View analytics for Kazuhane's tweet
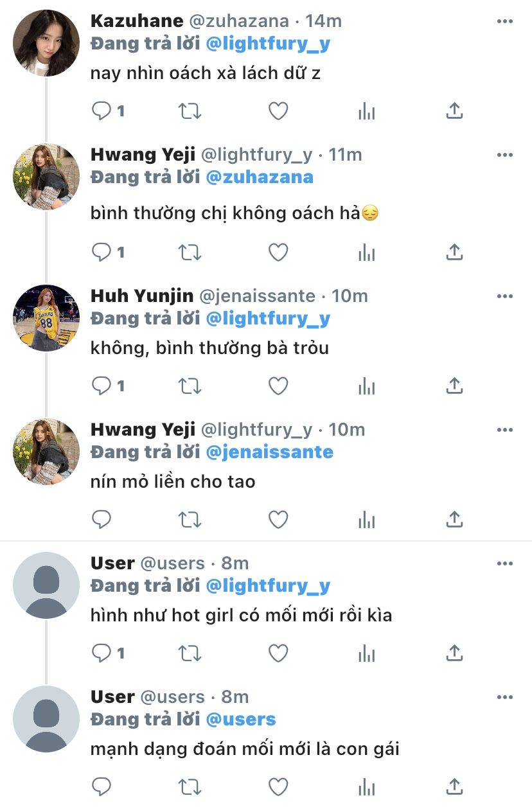 pos(366,111)
